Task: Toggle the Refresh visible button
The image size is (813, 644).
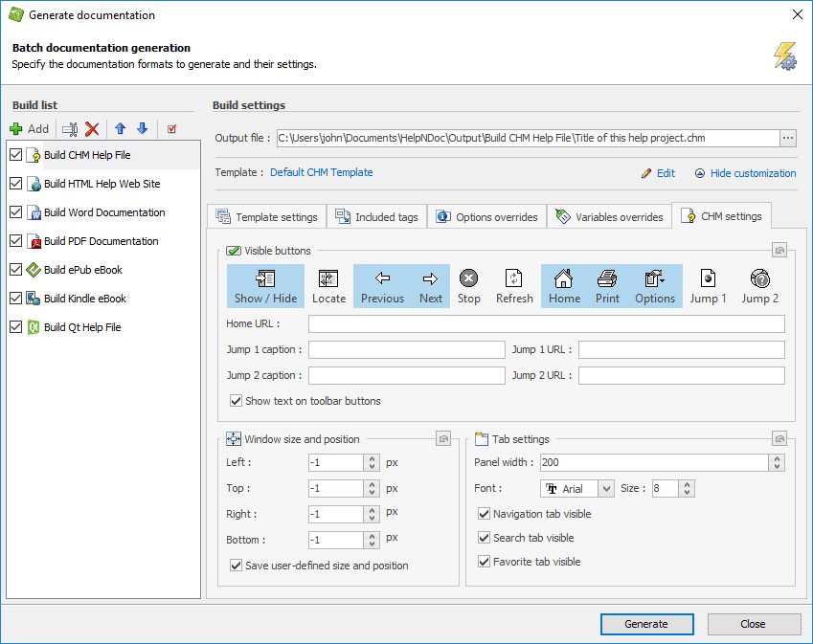Action: click(x=514, y=286)
